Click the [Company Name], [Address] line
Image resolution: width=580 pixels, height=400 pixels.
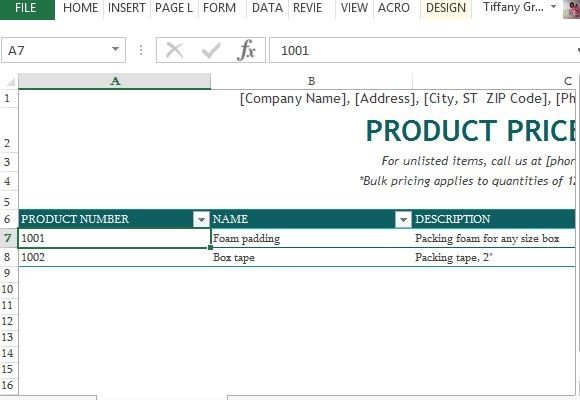(x=408, y=99)
